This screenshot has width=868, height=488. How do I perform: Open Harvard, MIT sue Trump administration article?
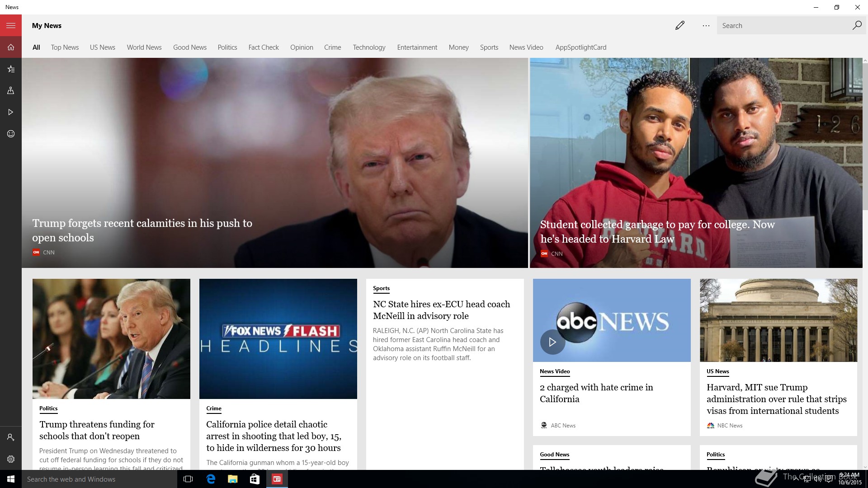pos(777,399)
